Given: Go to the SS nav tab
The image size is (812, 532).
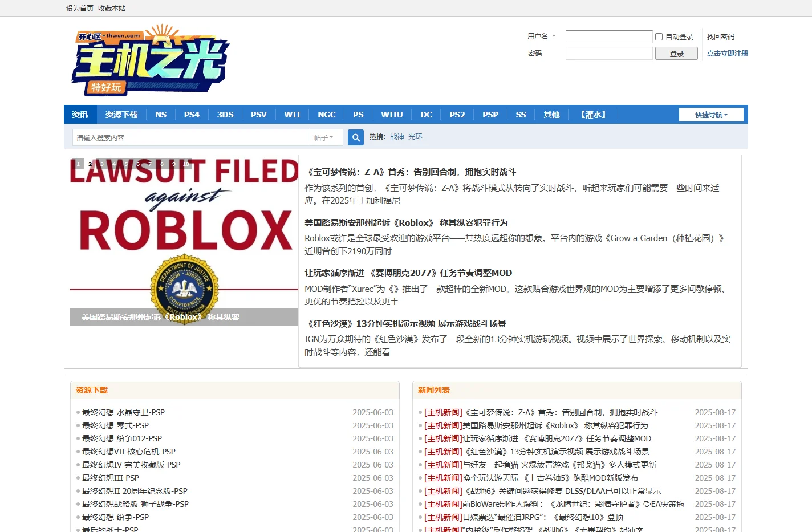Looking at the screenshot, I should click(521, 115).
